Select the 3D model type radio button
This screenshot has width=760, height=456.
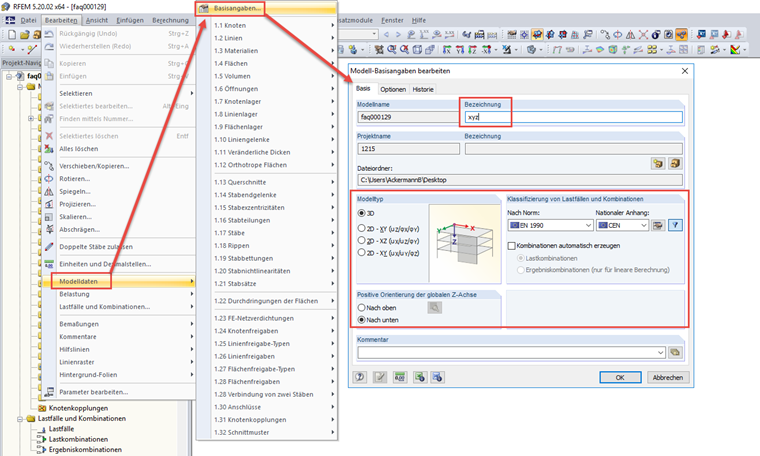(361, 213)
